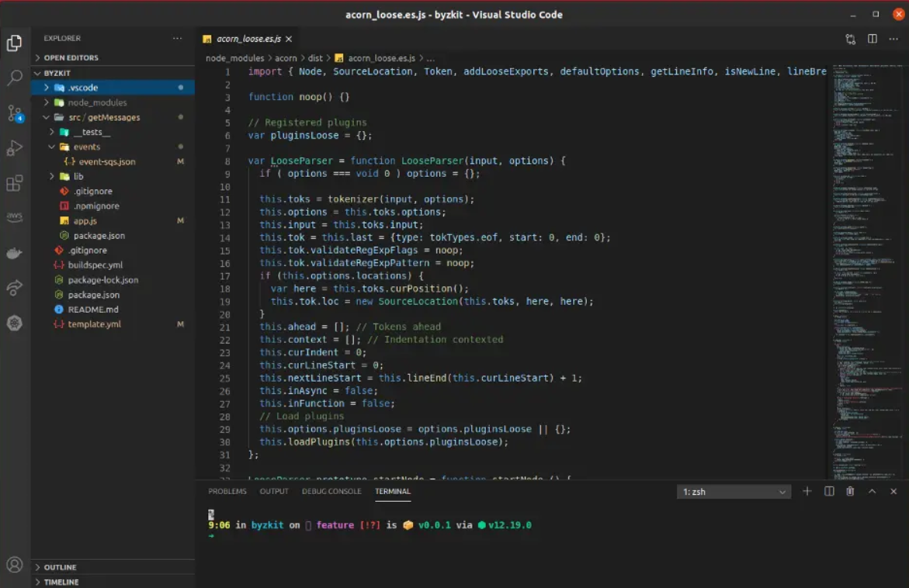Open Explorer more actions ellipsis

click(177, 38)
